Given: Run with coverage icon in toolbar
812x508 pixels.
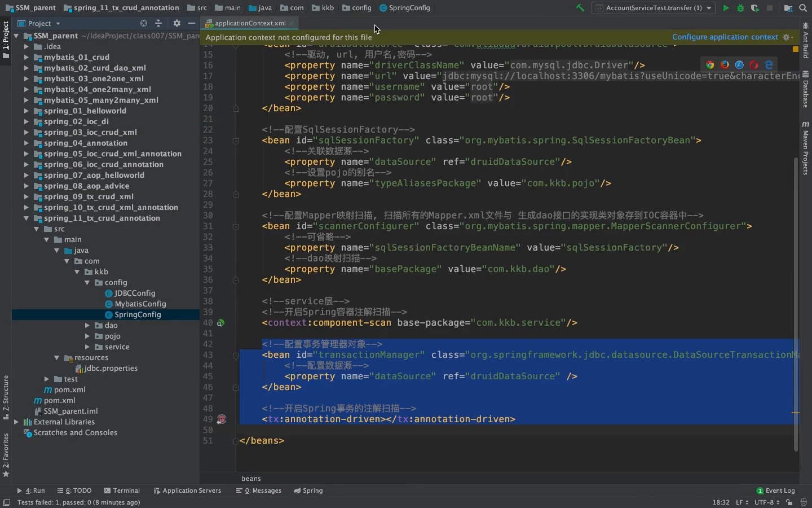Looking at the screenshot, I should coord(754,8).
